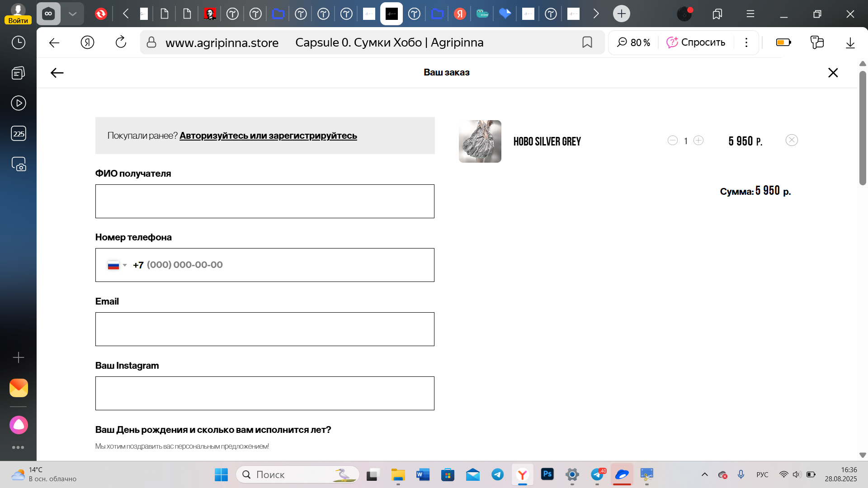Open Telegram from the taskbar
Screen dimensions: 868x488
498,475
